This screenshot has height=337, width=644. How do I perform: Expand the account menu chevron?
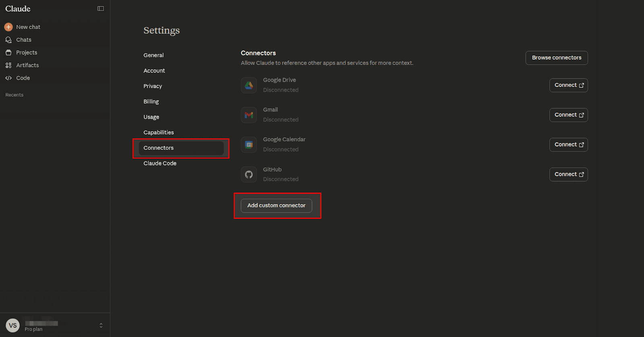point(101,325)
